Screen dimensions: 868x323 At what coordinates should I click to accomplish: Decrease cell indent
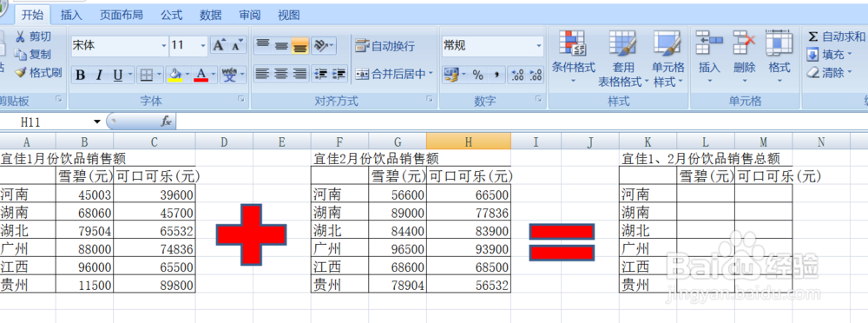point(320,73)
